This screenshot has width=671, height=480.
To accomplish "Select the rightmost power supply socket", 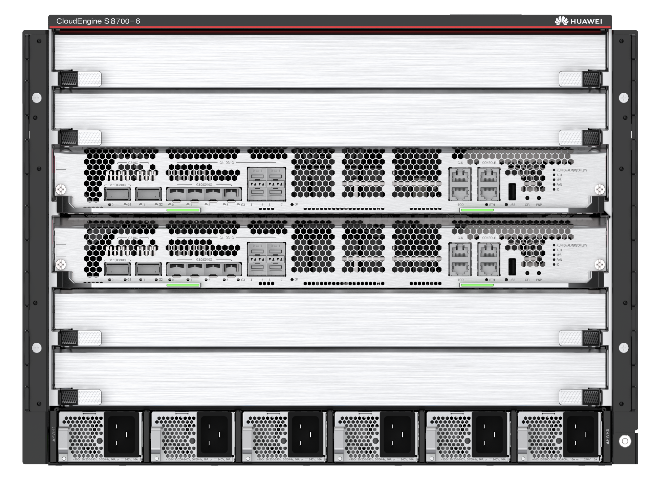I will [x=580, y=436].
